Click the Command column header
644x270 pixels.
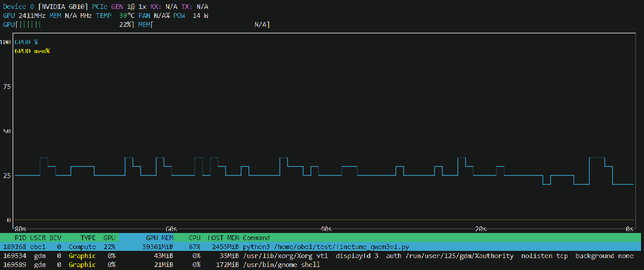click(256, 238)
